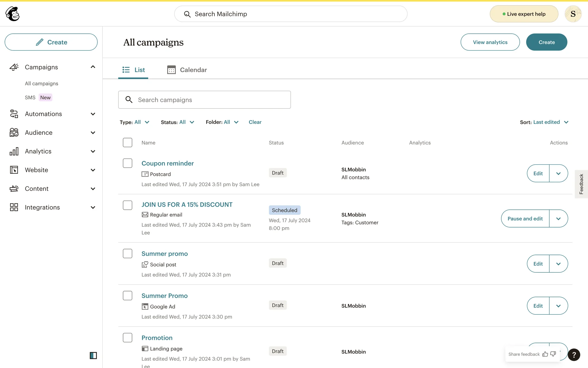The height and width of the screenshot is (368, 588).
Task: Click the Analytics bar chart icon
Action: [14, 151]
